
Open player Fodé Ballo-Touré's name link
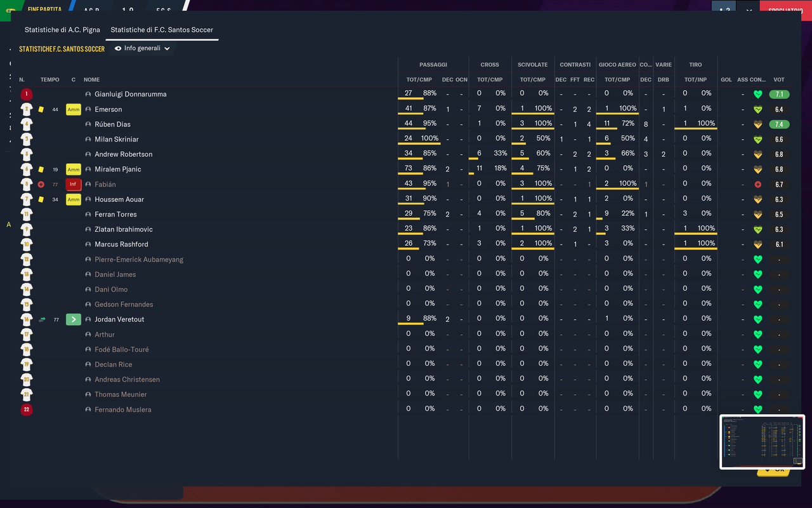[x=122, y=350]
